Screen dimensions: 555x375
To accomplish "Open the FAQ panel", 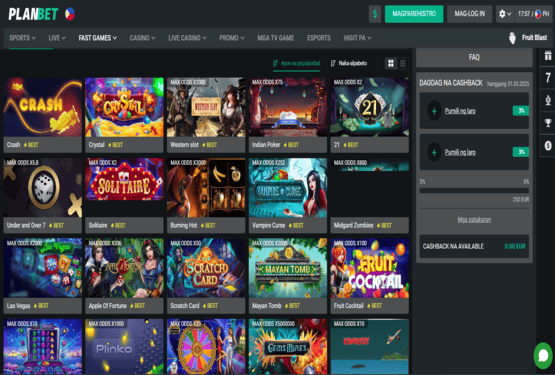I will click(x=474, y=57).
